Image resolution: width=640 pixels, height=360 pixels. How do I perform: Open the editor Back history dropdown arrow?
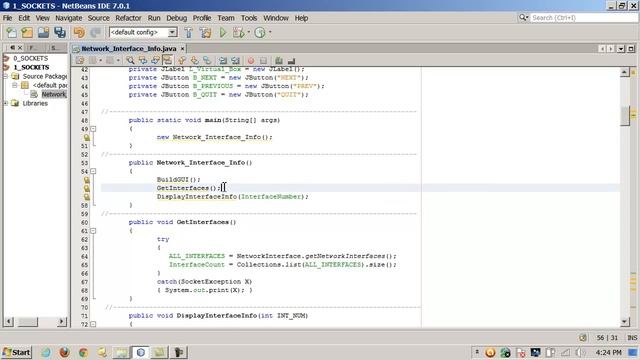point(100,60)
